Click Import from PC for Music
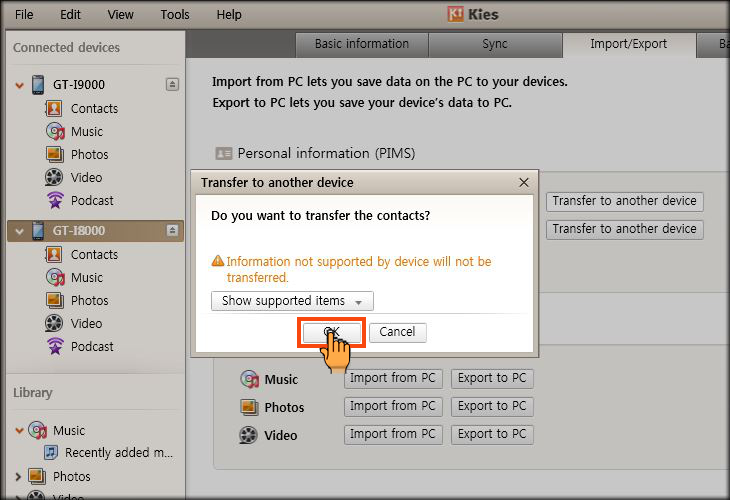 coord(393,378)
